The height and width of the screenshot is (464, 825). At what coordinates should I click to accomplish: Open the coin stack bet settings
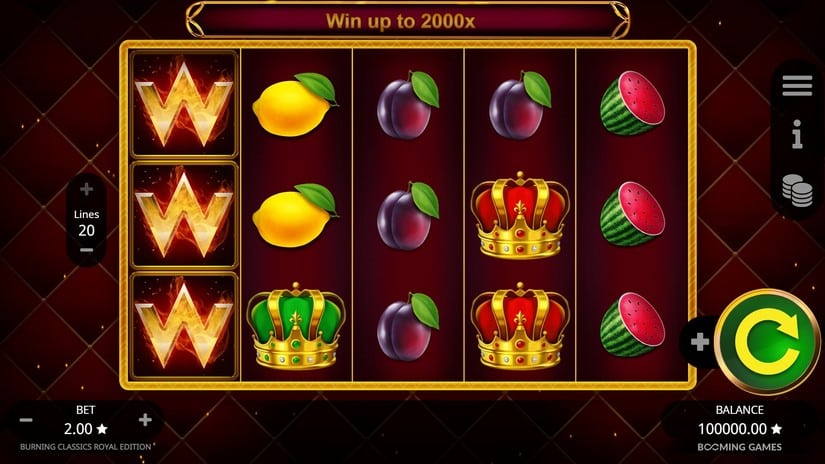[797, 190]
